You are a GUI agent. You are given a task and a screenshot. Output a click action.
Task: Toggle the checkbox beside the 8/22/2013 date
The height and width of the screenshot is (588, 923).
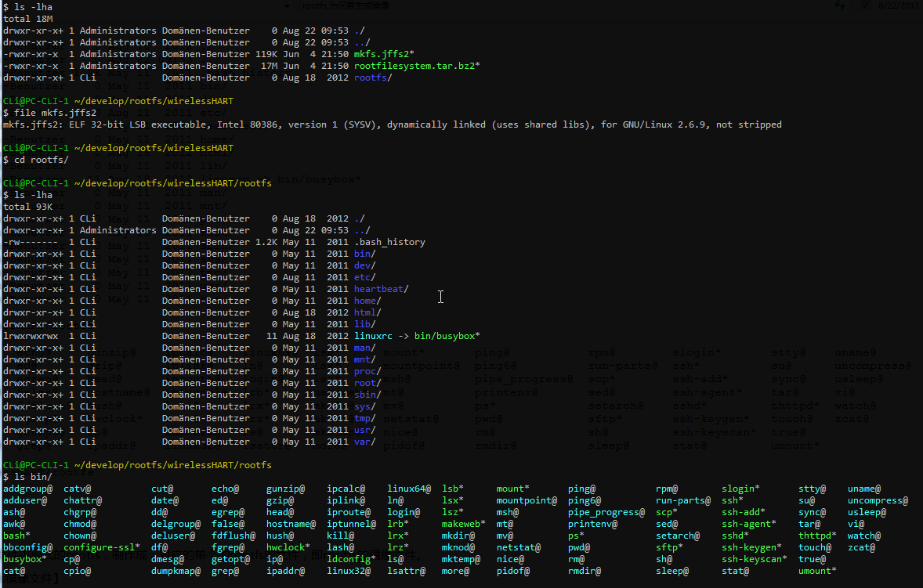tap(865, 5)
